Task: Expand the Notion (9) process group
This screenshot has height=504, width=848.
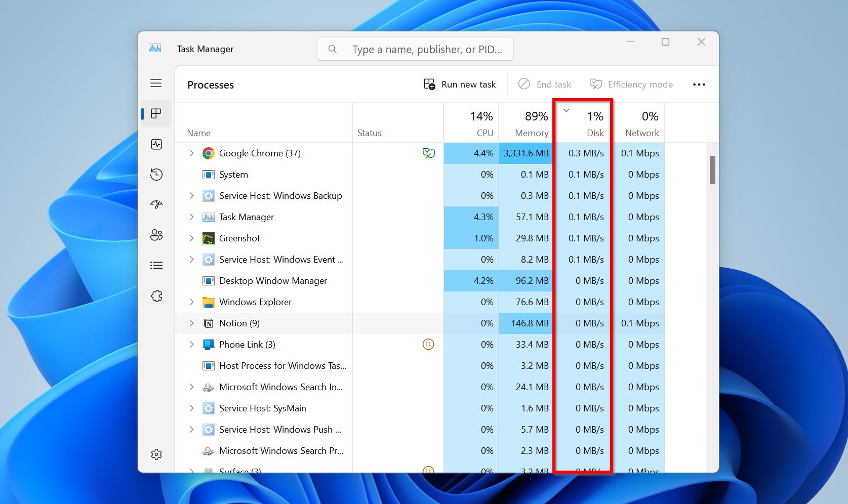Action: 191,323
